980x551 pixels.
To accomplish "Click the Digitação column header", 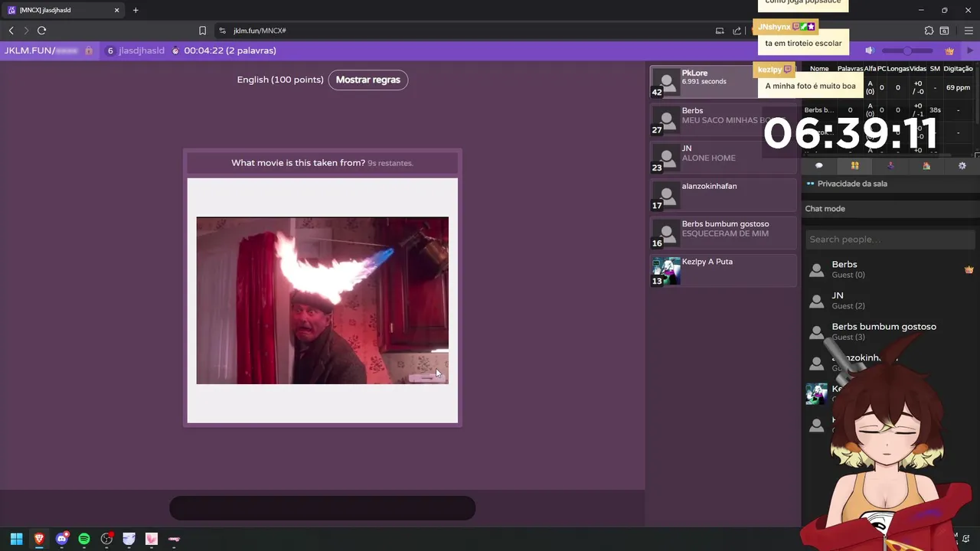I will pos(959,69).
